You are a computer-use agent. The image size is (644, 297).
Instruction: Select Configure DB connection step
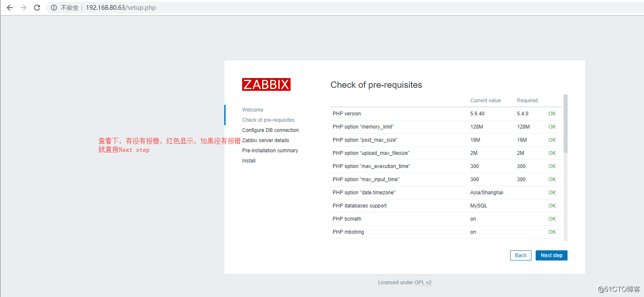tap(271, 130)
